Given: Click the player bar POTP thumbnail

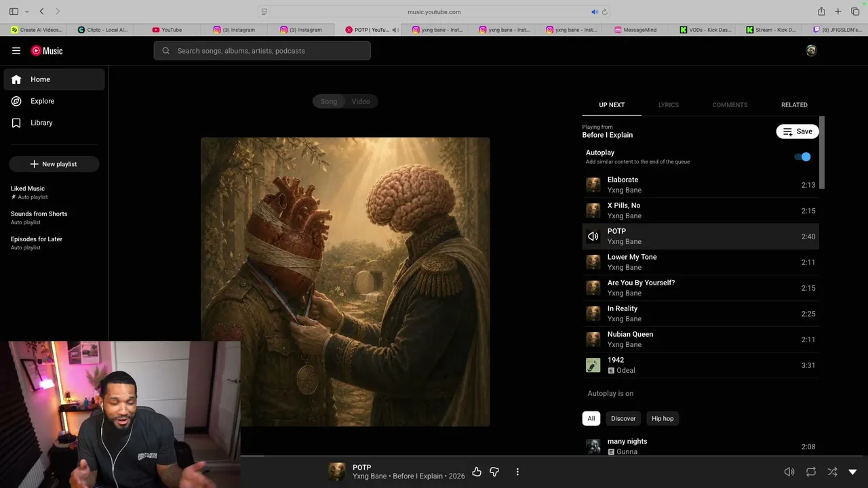Looking at the screenshot, I should pos(337,472).
